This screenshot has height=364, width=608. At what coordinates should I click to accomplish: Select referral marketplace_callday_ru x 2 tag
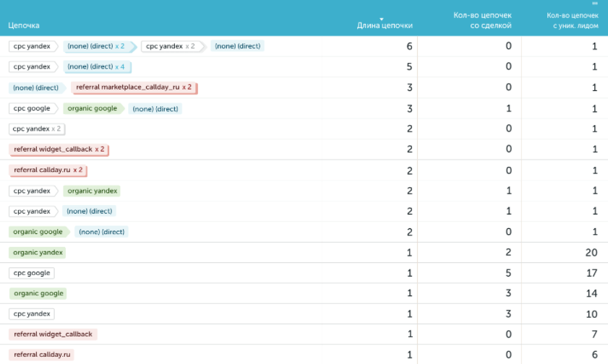134,87
